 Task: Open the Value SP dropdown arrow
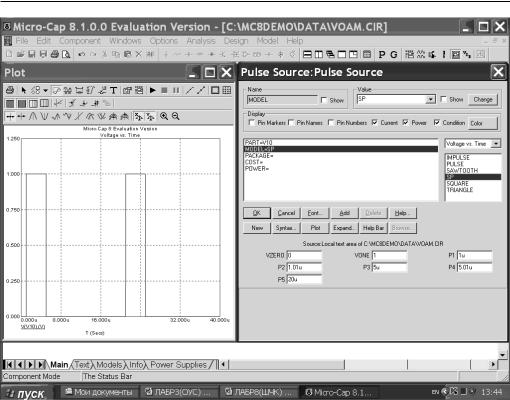tap(431, 99)
